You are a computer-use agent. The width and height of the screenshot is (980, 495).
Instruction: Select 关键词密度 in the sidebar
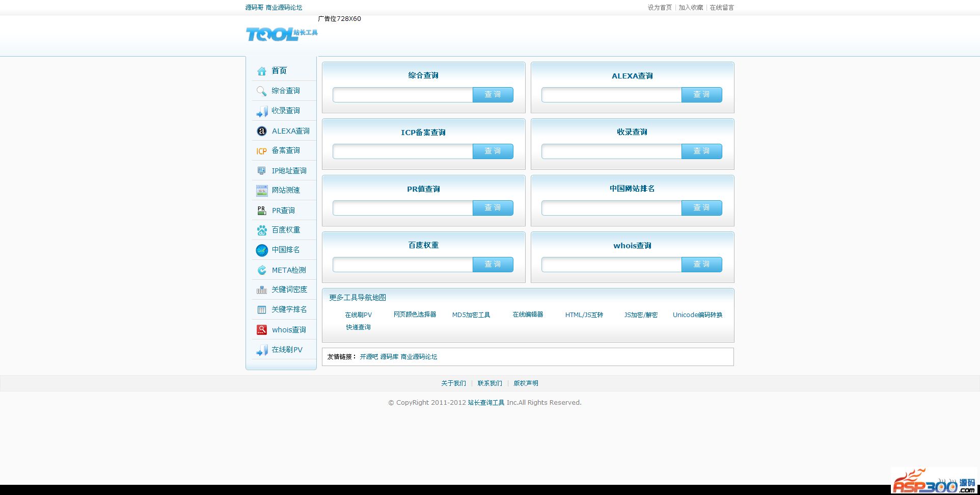click(289, 290)
